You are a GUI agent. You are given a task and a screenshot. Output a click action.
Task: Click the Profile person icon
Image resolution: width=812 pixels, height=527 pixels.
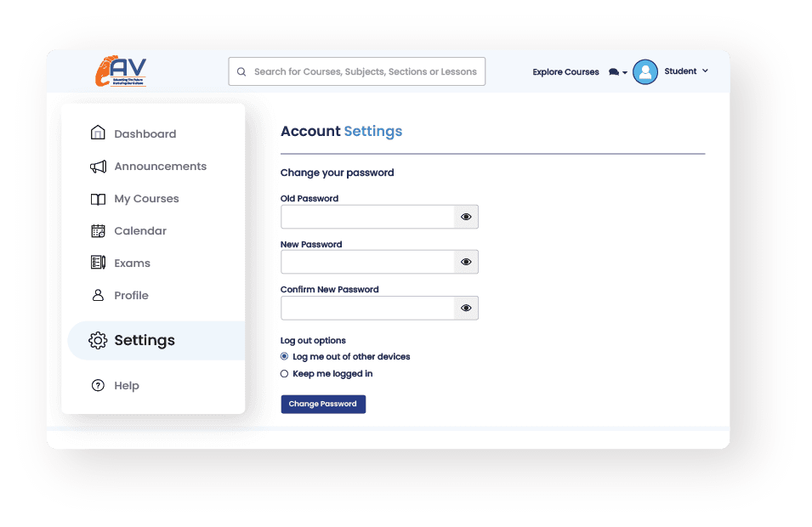(x=98, y=295)
